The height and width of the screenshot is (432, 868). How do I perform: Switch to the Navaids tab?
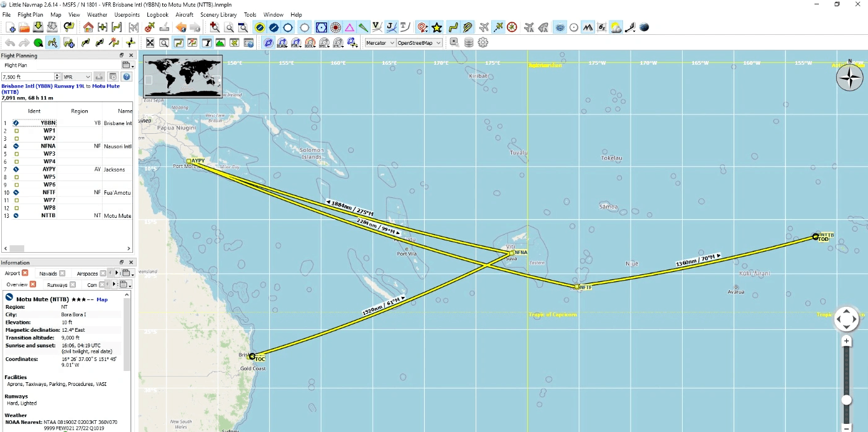pos(48,273)
